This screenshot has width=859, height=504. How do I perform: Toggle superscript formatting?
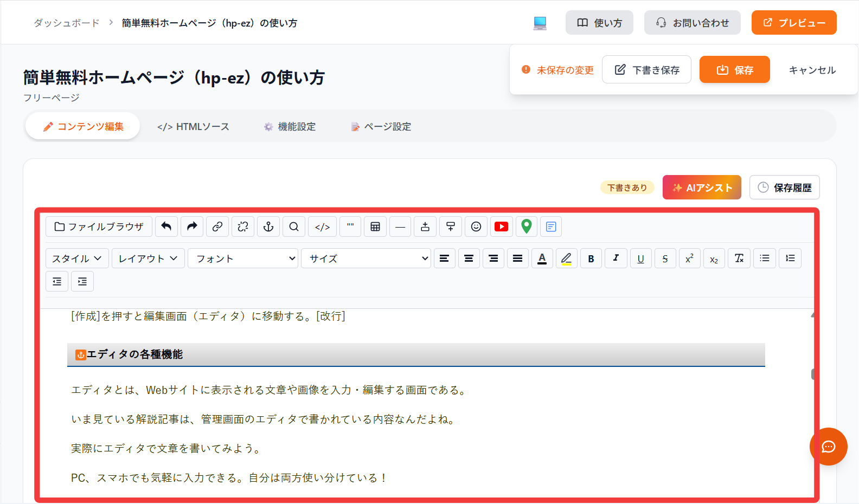pyautogui.click(x=689, y=259)
